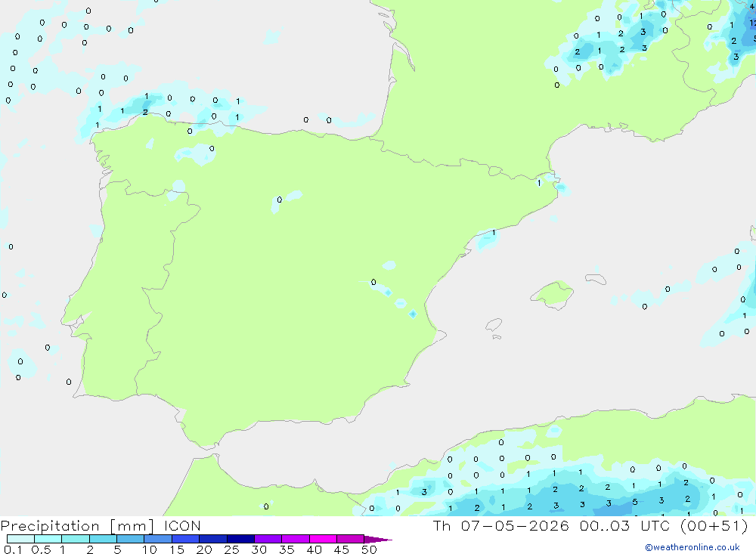Click the 1–2 mm legend color box
The width and height of the screenshot is (756, 554).
[76, 539]
